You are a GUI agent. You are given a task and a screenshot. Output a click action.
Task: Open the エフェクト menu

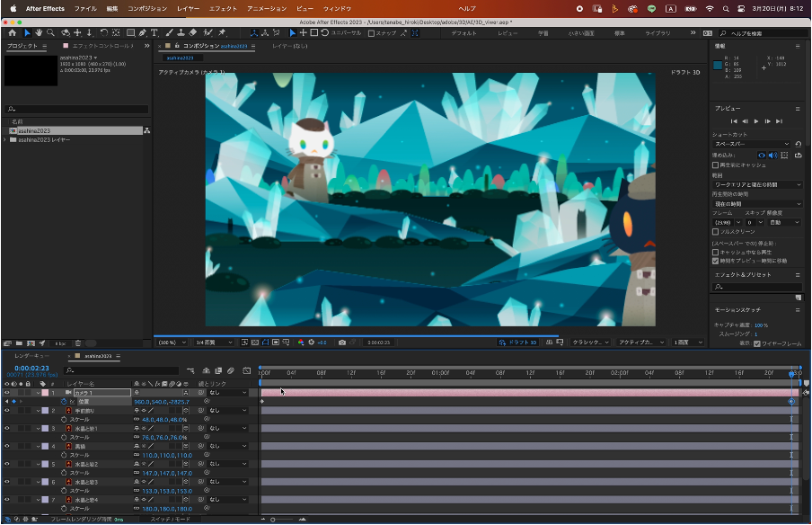point(223,9)
